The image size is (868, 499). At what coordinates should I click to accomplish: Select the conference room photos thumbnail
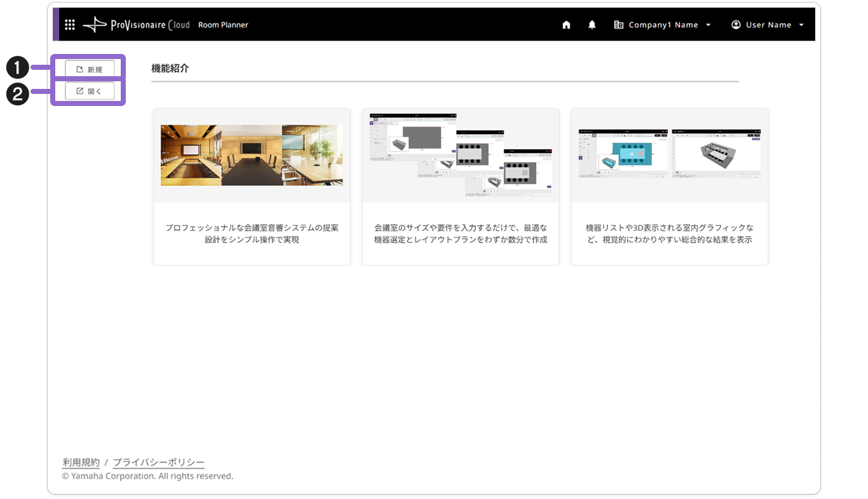[252, 155]
